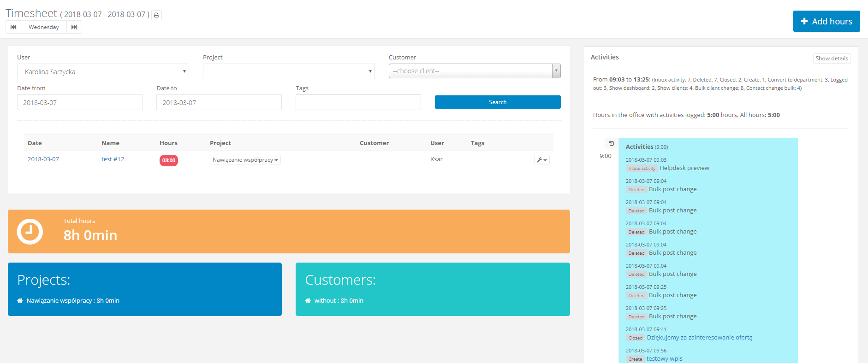Go to previous day arrow
Viewport: 868px width, 363px height.
[x=13, y=27]
